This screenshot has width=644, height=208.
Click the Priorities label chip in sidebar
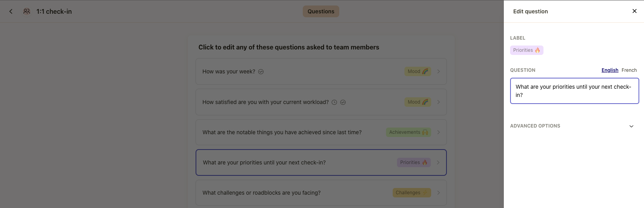[x=527, y=50]
